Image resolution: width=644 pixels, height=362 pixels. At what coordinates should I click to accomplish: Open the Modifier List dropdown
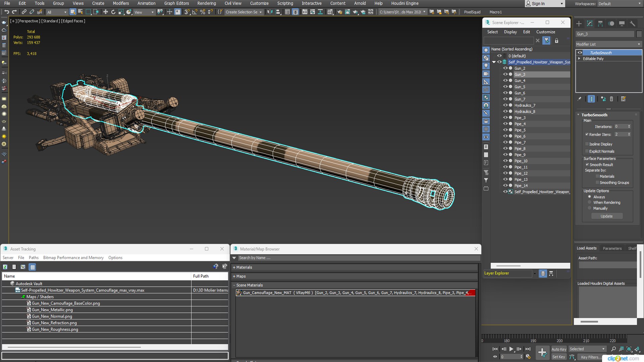608,44
